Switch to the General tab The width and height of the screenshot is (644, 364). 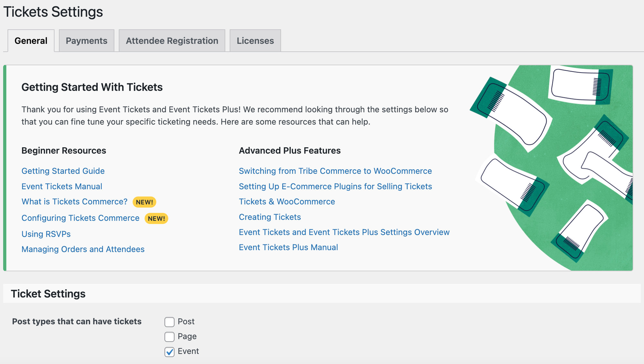(x=31, y=41)
